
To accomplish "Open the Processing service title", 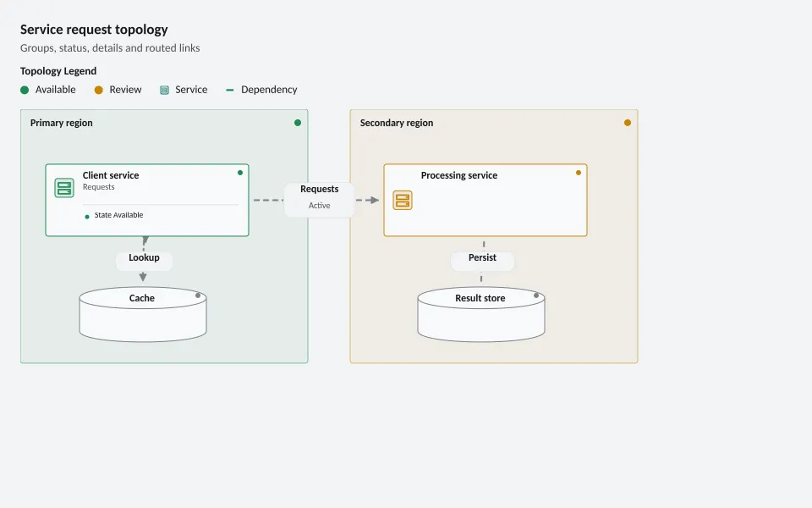I will tap(459, 175).
